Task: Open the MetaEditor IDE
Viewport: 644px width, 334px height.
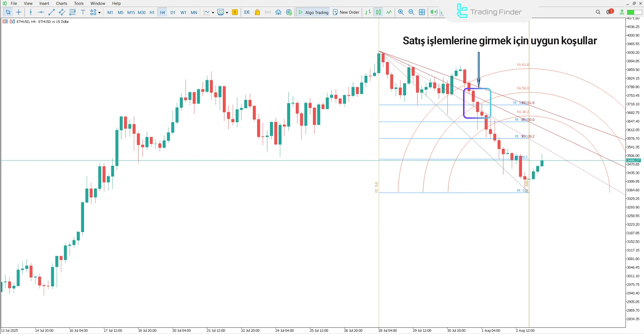Action: pos(247,12)
